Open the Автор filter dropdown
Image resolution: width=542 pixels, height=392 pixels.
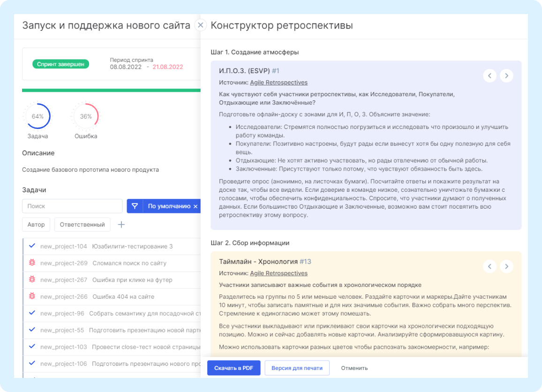(x=36, y=225)
